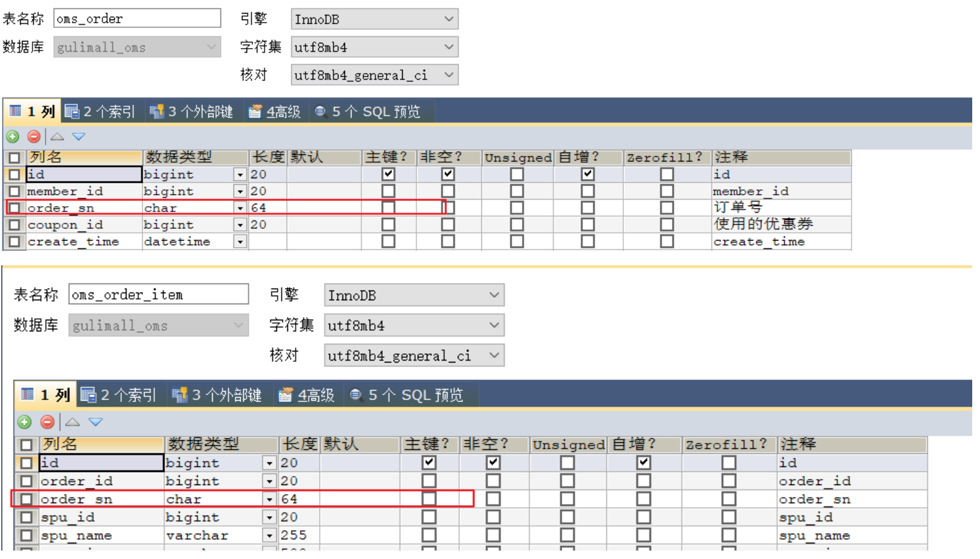This screenshot has height=559, width=980.
Task: Open data type dropdown for coupon_id row
Action: point(240,225)
